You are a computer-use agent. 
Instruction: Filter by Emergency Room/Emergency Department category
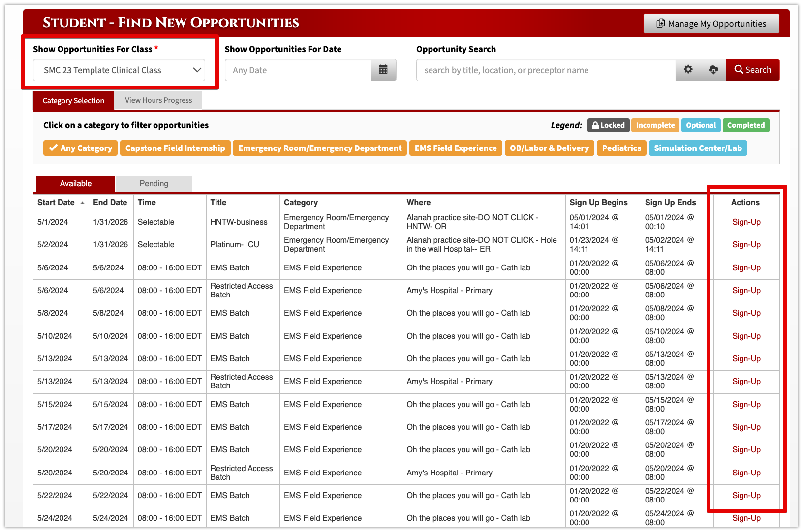coord(320,148)
